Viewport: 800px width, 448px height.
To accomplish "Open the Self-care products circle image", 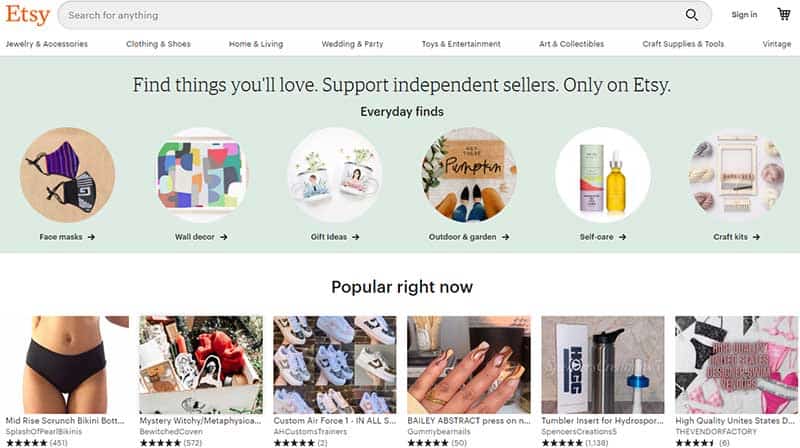I will [603, 175].
